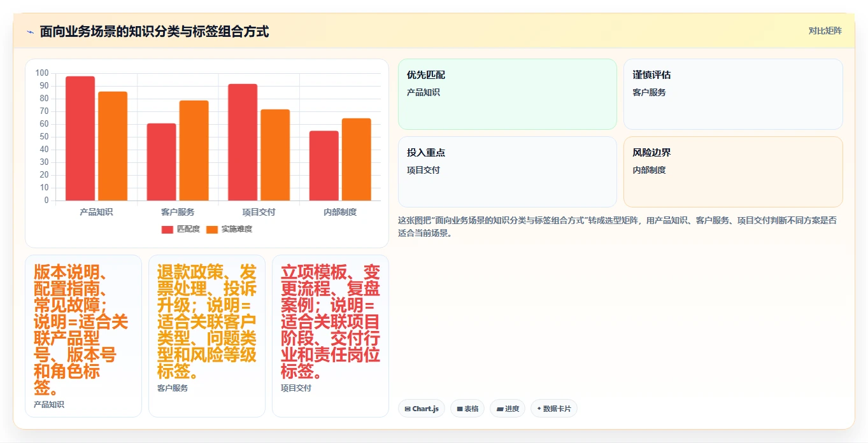The width and height of the screenshot is (868, 443).
Task: Click the icon inside the Chart.js tag
Action: pos(408,409)
